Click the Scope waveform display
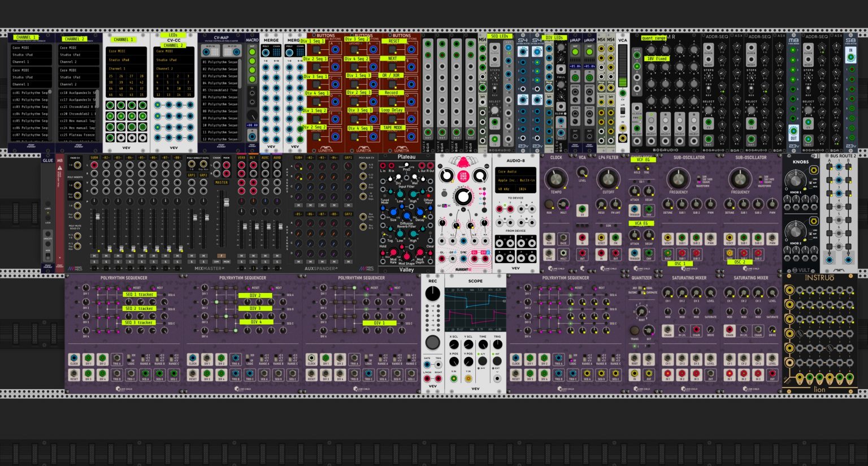 [x=475, y=310]
